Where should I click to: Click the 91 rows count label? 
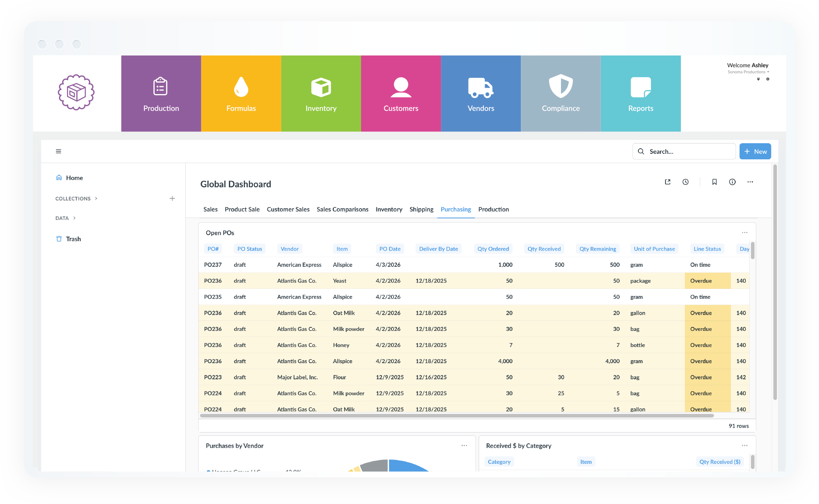point(739,426)
